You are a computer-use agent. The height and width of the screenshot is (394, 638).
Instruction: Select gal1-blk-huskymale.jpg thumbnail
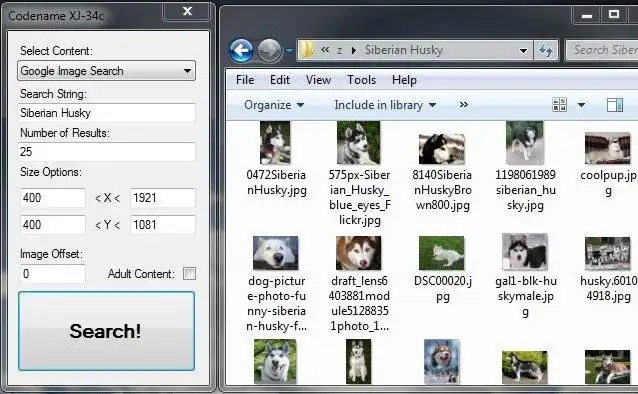click(x=525, y=252)
